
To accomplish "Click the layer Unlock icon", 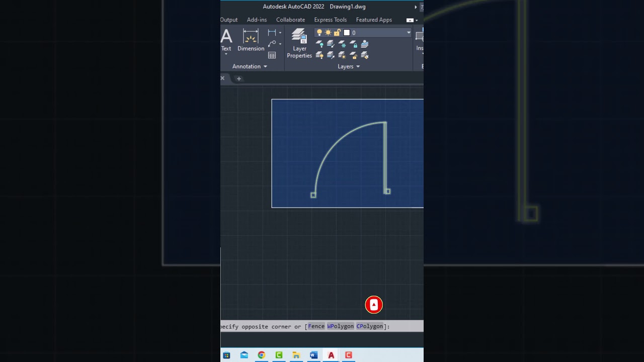I will pyautogui.click(x=354, y=55).
